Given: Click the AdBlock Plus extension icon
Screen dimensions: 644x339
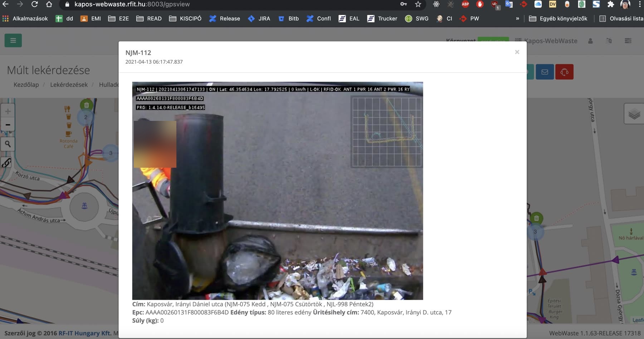Looking at the screenshot, I should (465, 4).
